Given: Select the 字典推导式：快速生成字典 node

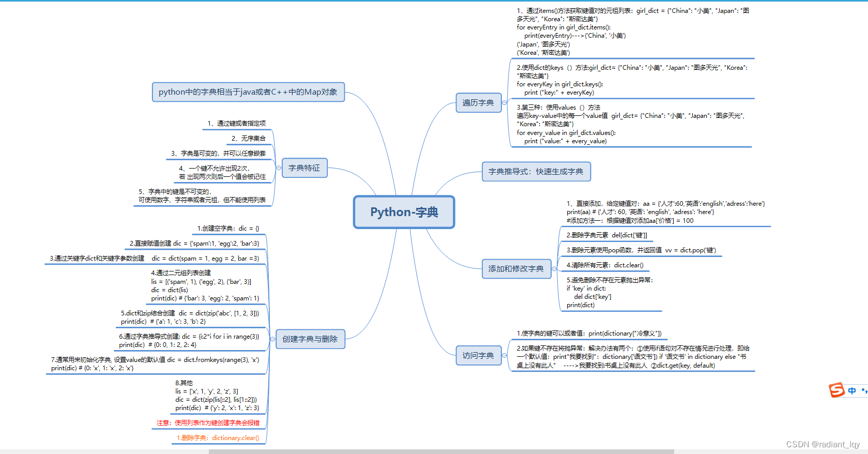Looking at the screenshot, I should pyautogui.click(x=536, y=172).
